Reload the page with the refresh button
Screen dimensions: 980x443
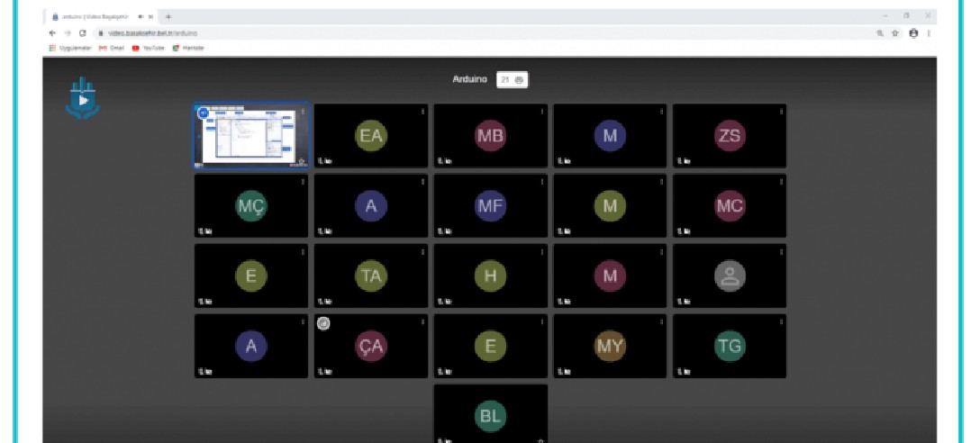[x=82, y=32]
